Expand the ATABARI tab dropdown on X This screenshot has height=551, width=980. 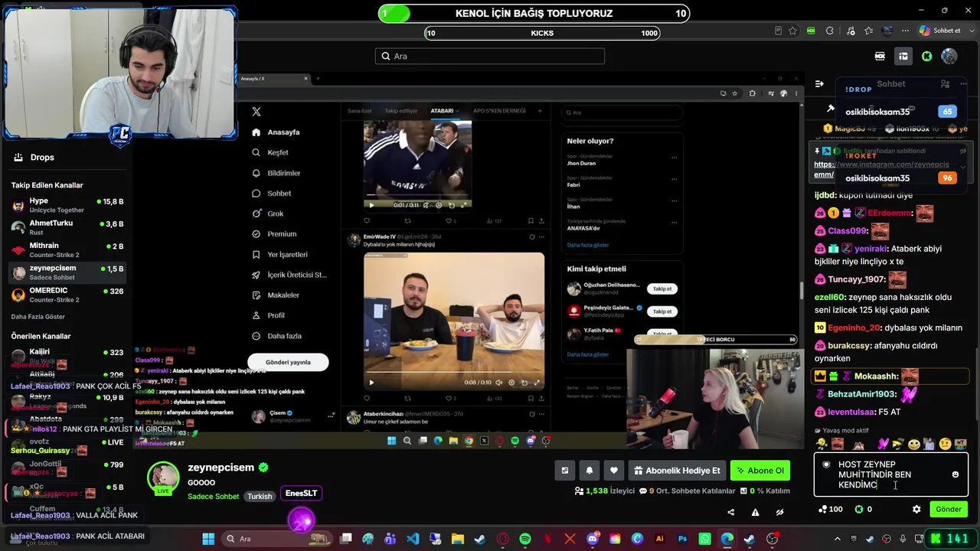457,111
